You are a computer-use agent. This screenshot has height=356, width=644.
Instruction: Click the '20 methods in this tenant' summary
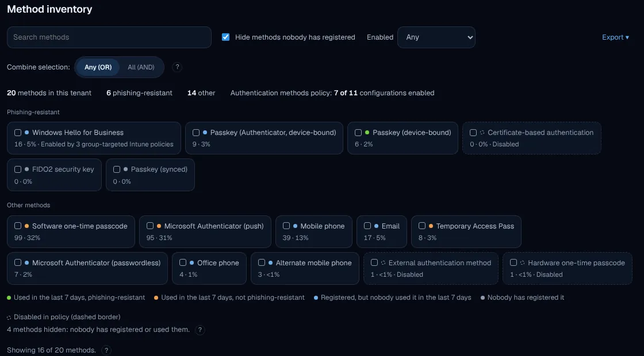[49, 93]
